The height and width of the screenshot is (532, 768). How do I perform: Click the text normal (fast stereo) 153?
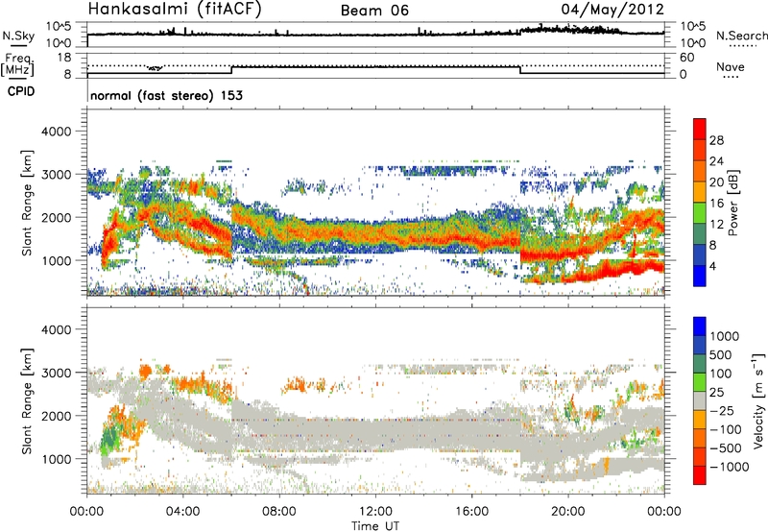(x=166, y=95)
